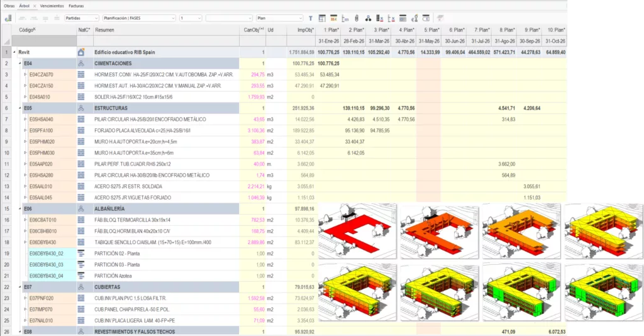
Task: Collapse the Revit root node
Action: click(x=14, y=52)
